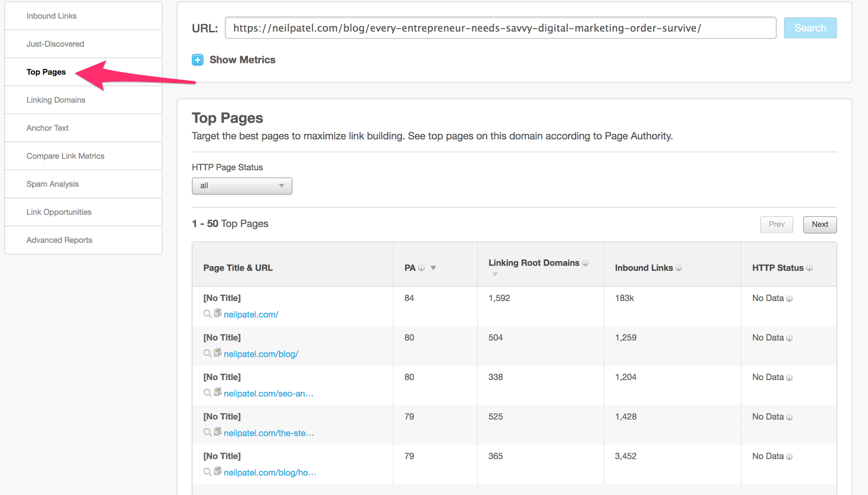Click the Search button
Image resolution: width=868 pixels, height=495 pixels.
click(810, 28)
